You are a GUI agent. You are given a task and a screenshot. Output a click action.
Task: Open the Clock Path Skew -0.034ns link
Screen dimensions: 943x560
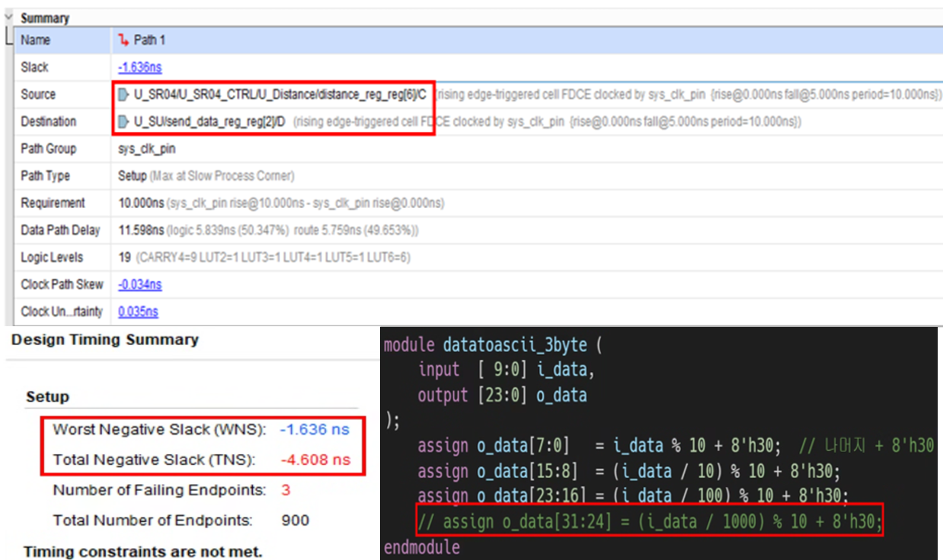coord(139,284)
